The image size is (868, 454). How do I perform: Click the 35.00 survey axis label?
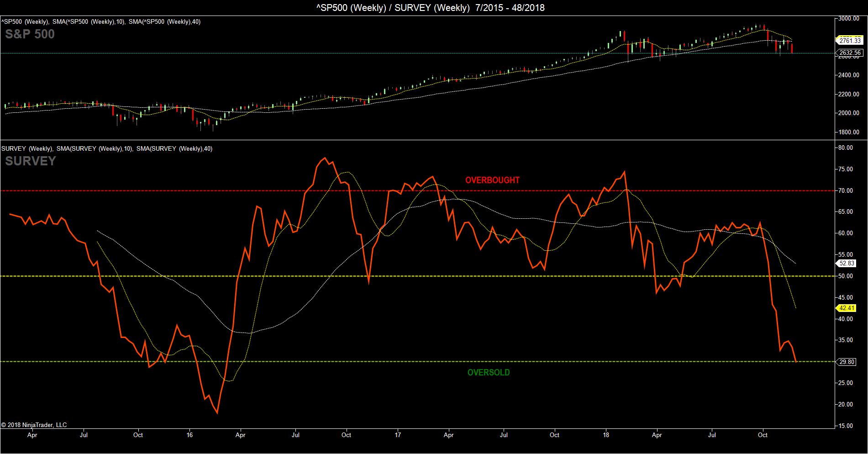[x=846, y=340]
